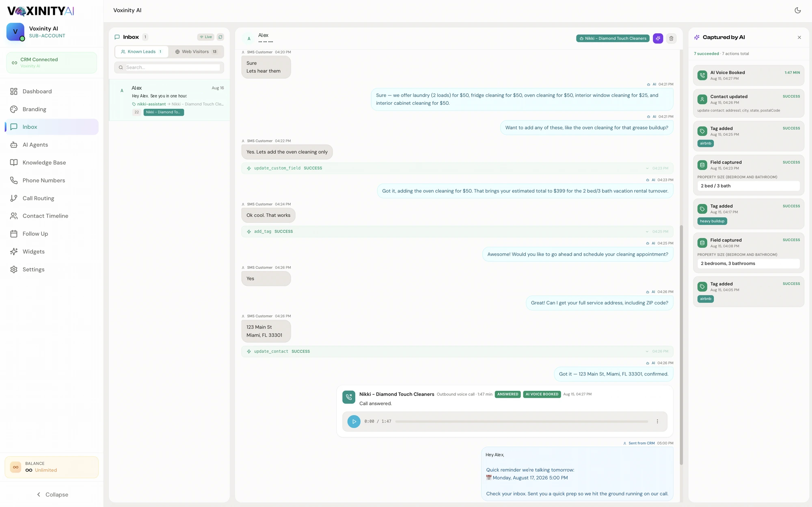Go to AI Agents page
812x507 pixels.
[x=52, y=145]
